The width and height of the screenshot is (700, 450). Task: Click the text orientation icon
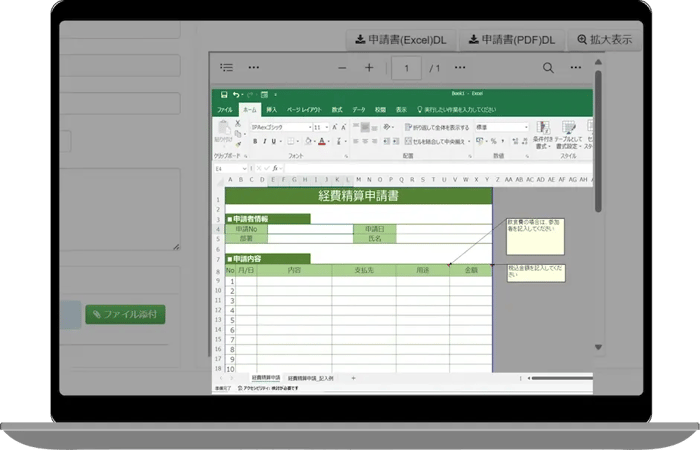click(x=387, y=127)
